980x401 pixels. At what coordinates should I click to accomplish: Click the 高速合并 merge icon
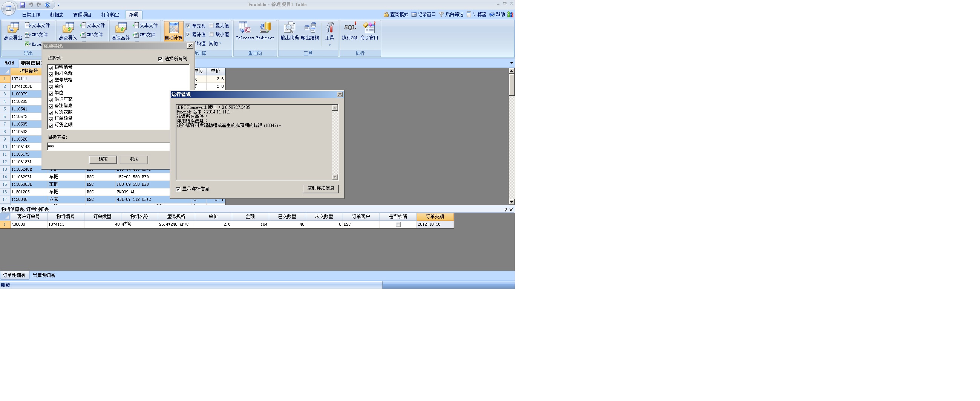pyautogui.click(x=121, y=31)
